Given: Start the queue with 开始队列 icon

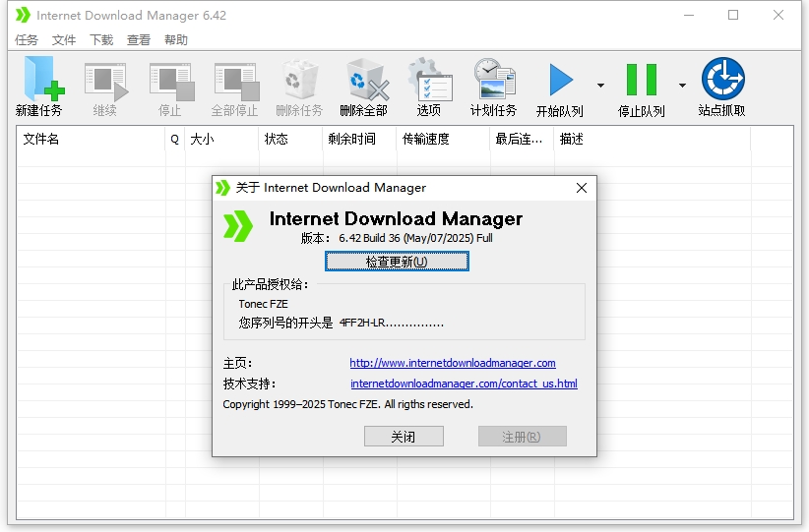Looking at the screenshot, I should click(560, 81).
